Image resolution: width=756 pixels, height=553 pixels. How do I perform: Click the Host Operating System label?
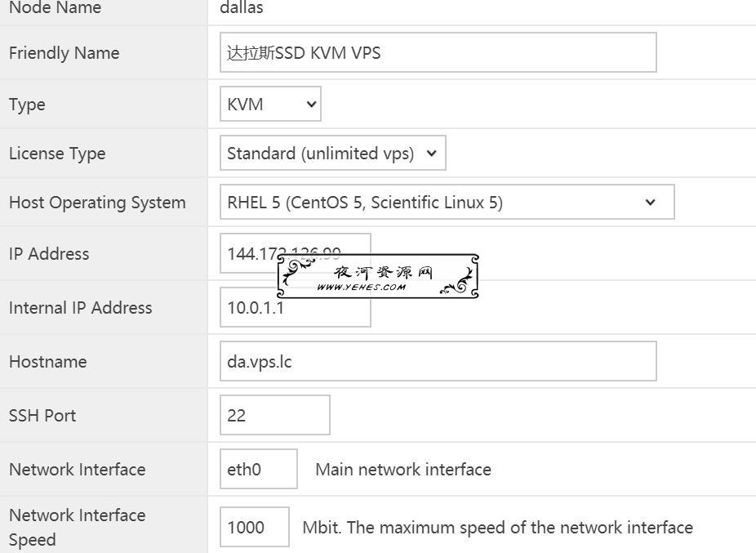[x=97, y=203]
